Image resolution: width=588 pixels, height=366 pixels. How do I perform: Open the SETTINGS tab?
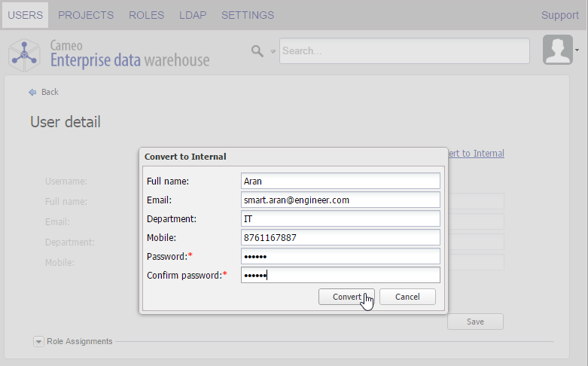tap(248, 15)
